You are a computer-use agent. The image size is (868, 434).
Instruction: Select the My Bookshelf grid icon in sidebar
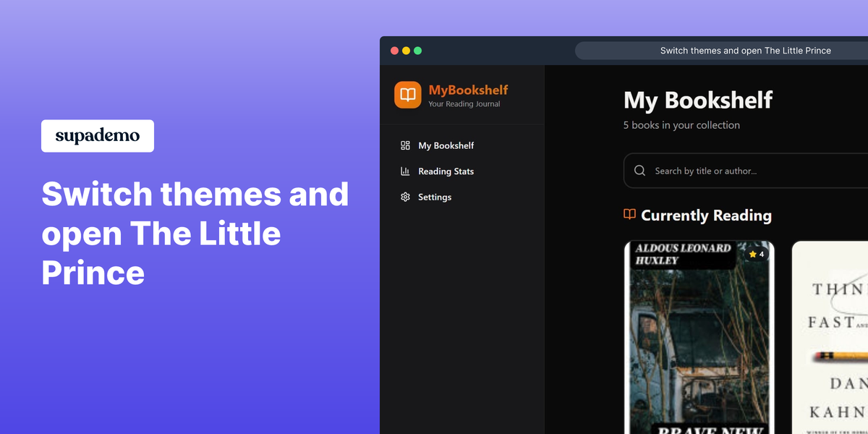point(405,145)
